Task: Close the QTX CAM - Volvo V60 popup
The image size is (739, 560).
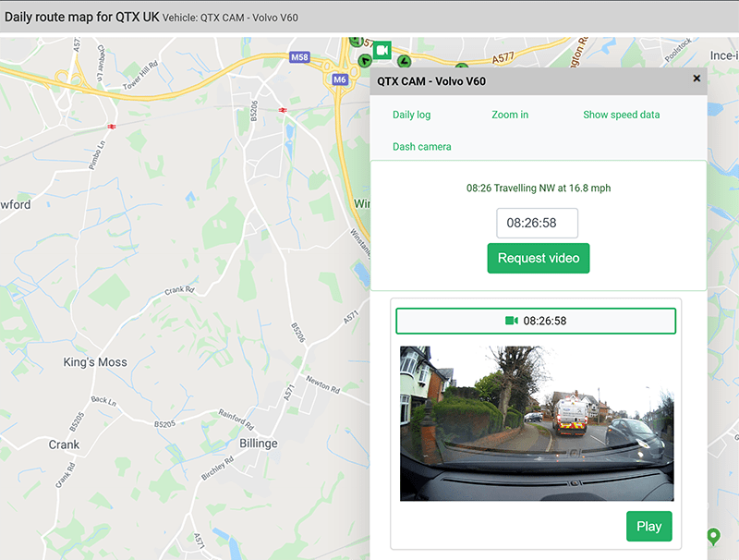Action: click(697, 79)
